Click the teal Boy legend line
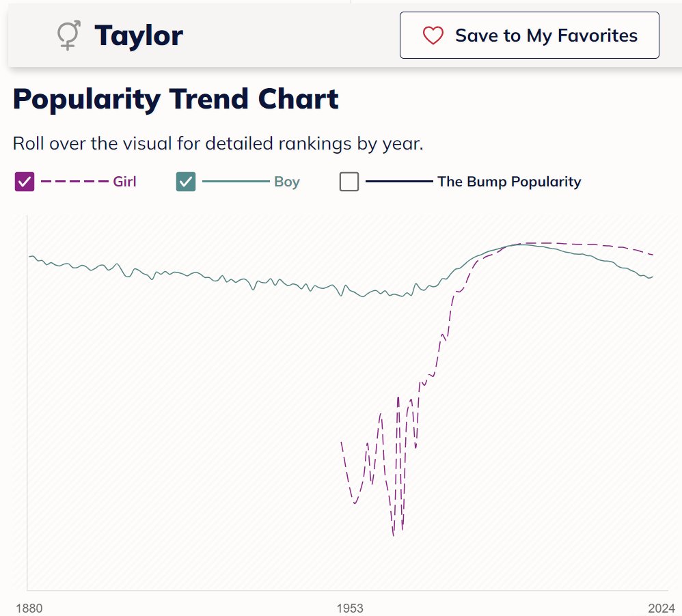682x616 pixels. (x=236, y=182)
